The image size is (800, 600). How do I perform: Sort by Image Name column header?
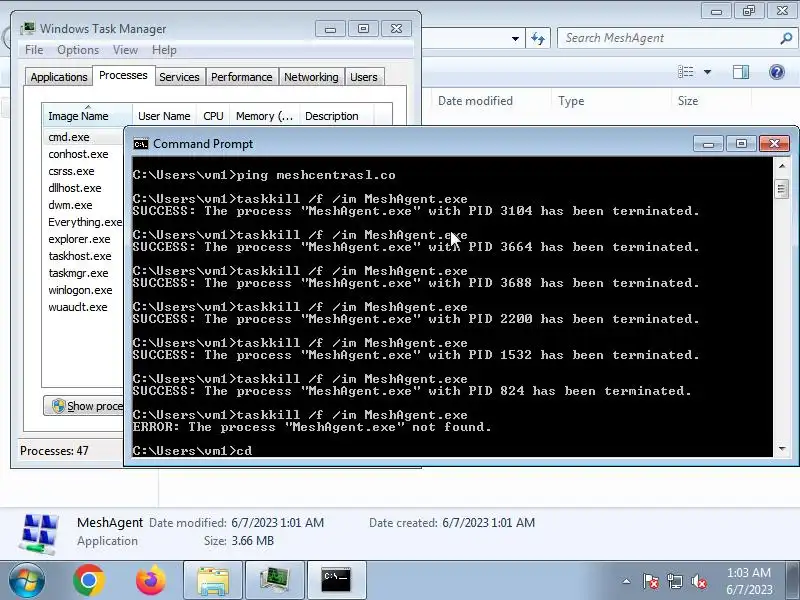[87, 116]
